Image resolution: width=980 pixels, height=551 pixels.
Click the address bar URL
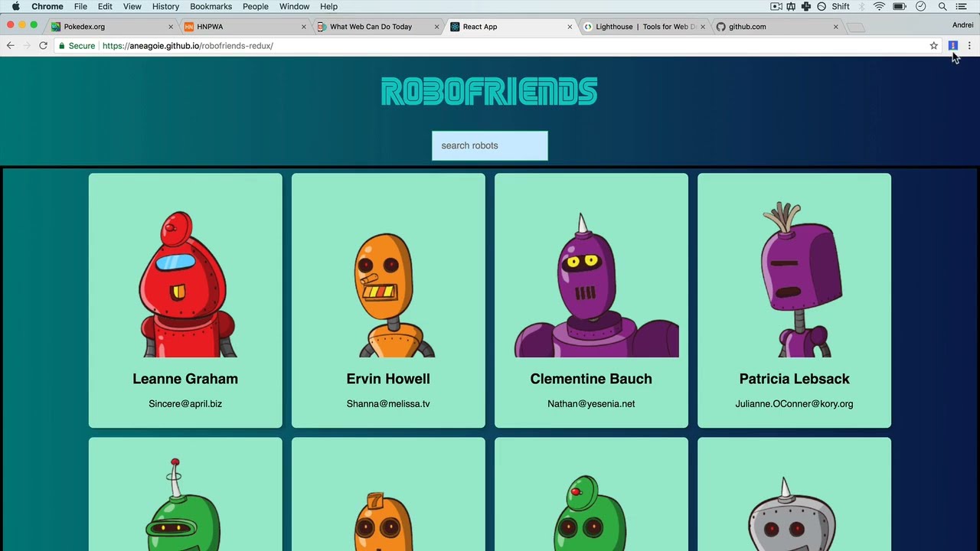(188, 46)
